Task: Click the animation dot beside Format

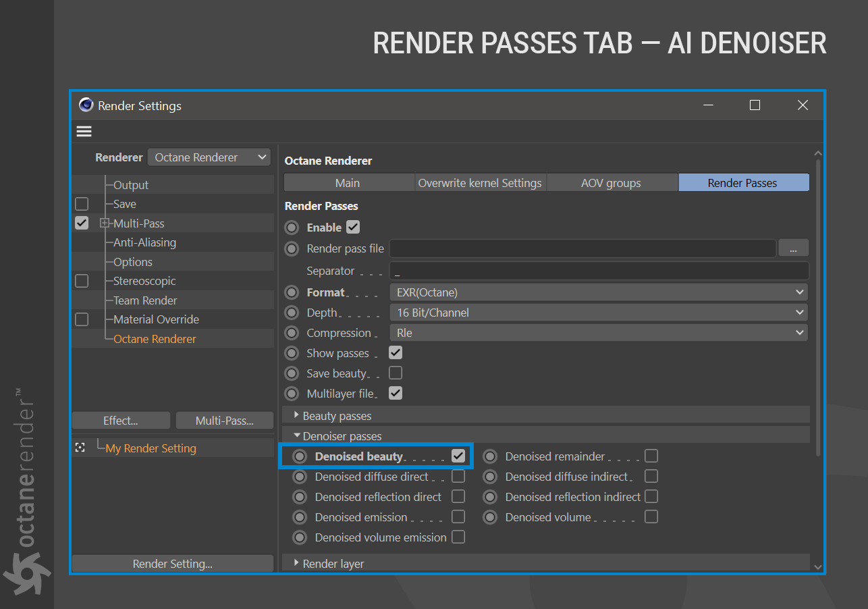Action: point(292,292)
